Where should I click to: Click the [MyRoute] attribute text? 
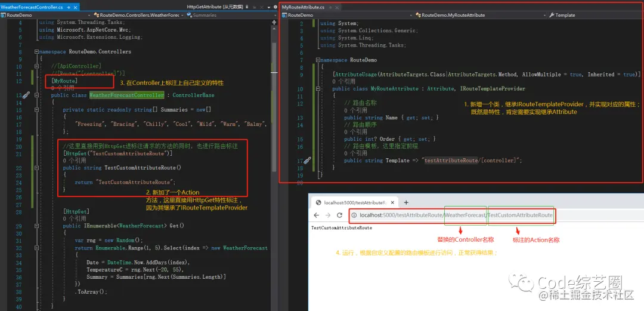pyautogui.click(x=64, y=81)
